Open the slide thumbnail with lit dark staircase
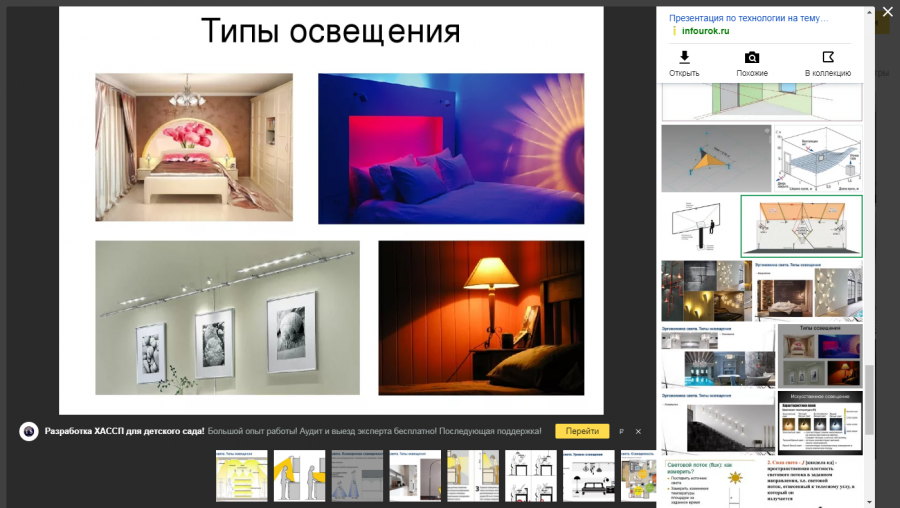This screenshot has height=508, width=900. [x=718, y=423]
